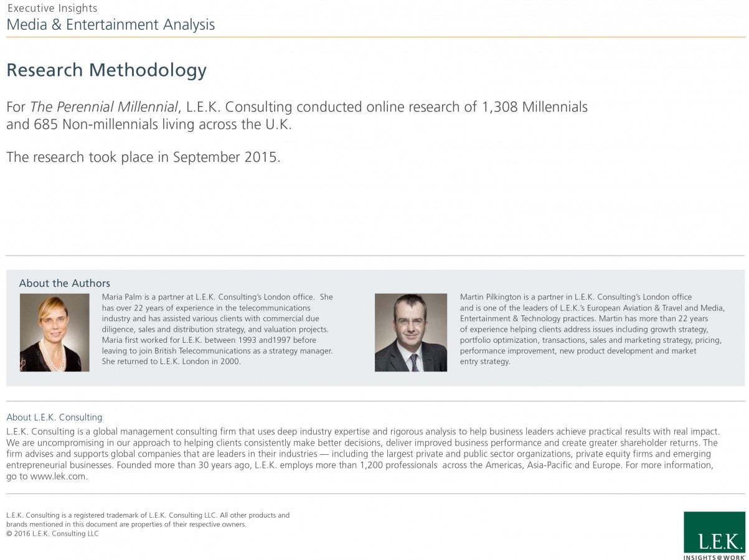Click the 2016 copyright notice line
The width and height of the screenshot is (749, 560).
(x=52, y=534)
